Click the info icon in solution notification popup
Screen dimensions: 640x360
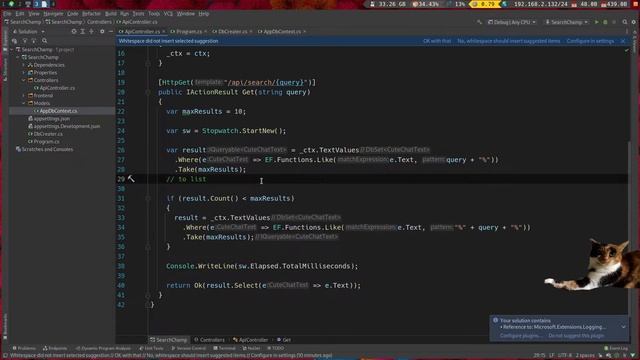pos(496,320)
